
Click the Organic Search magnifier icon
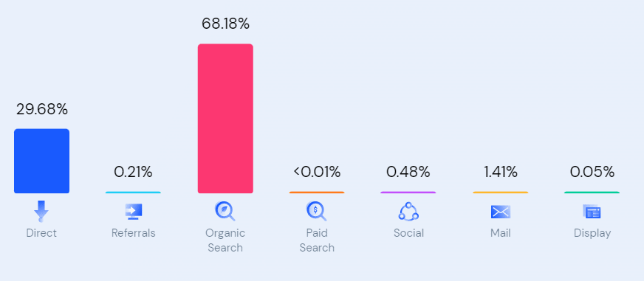point(225,211)
